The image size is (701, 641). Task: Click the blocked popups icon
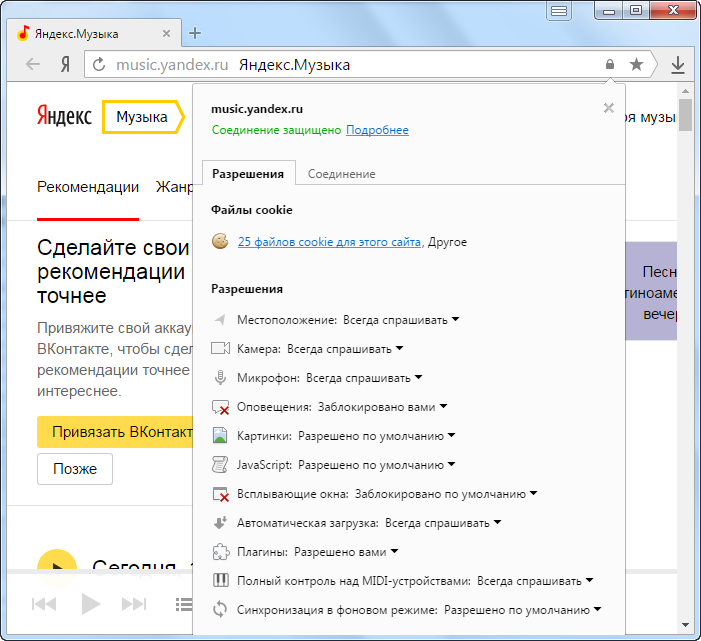[220, 494]
